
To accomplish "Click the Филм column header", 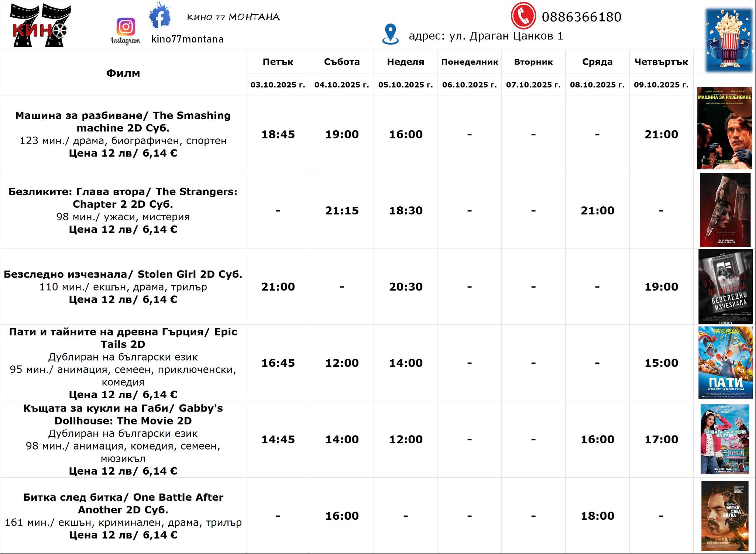I will click(123, 73).
